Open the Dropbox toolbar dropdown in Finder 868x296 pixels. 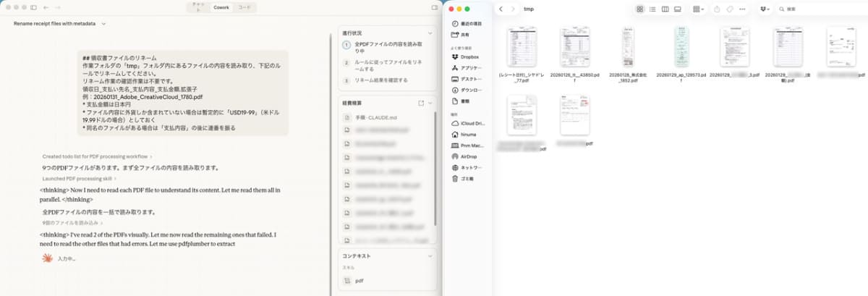(x=765, y=9)
